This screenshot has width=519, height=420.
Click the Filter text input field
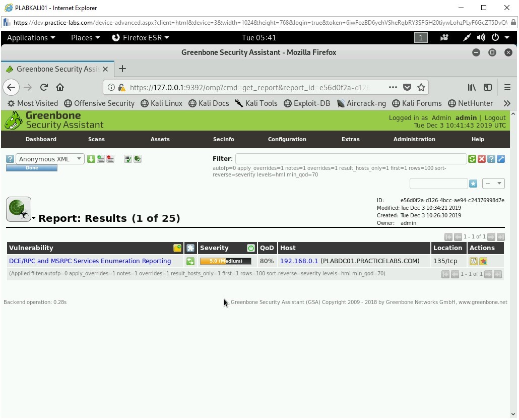point(350,159)
